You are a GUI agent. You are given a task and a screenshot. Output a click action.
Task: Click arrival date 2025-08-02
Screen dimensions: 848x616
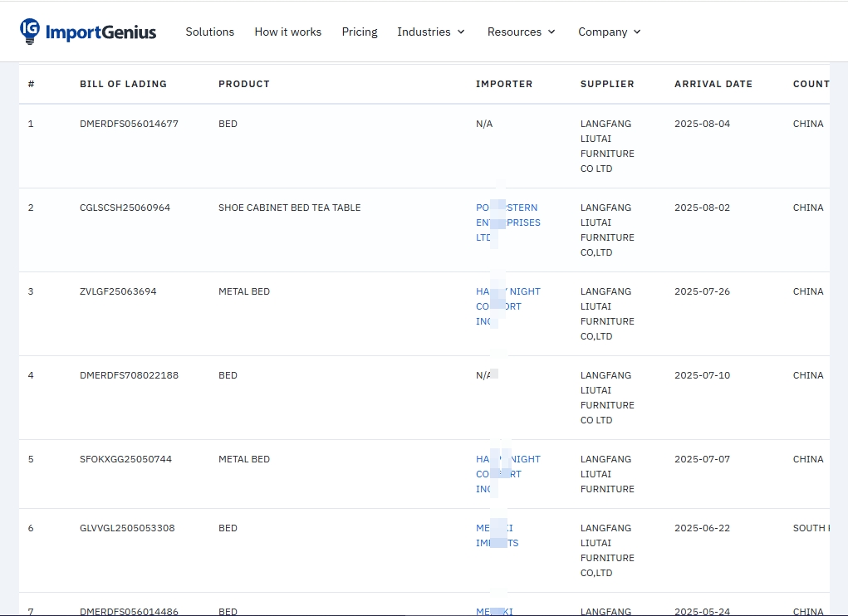click(702, 208)
